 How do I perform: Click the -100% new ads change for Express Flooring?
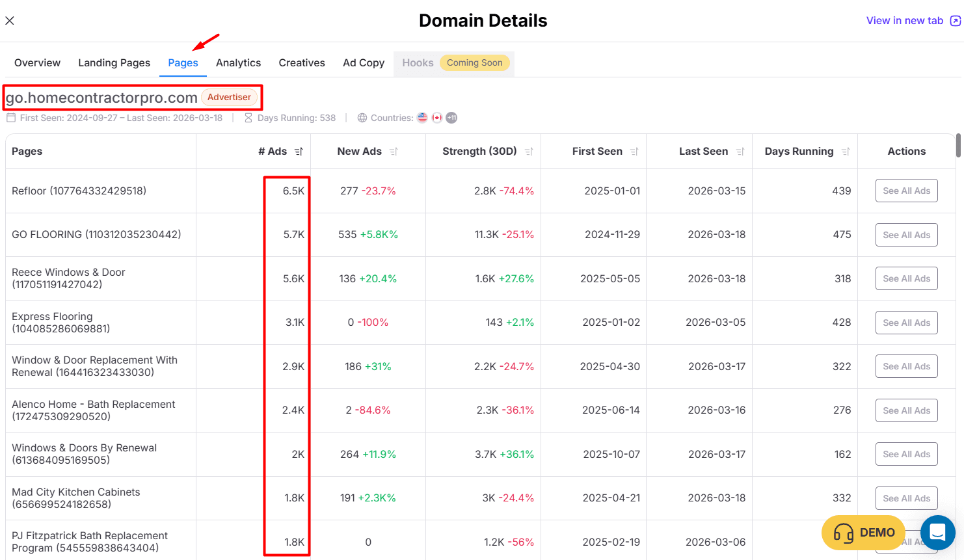coord(373,323)
